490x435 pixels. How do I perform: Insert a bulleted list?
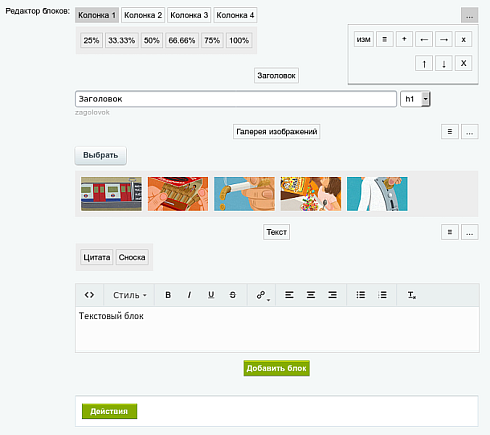tap(361, 295)
